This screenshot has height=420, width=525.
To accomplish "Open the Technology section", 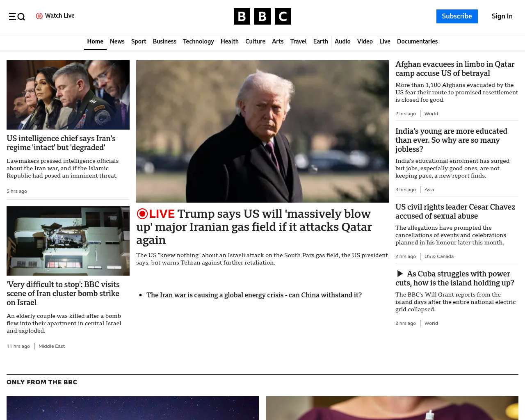I will (199, 41).
